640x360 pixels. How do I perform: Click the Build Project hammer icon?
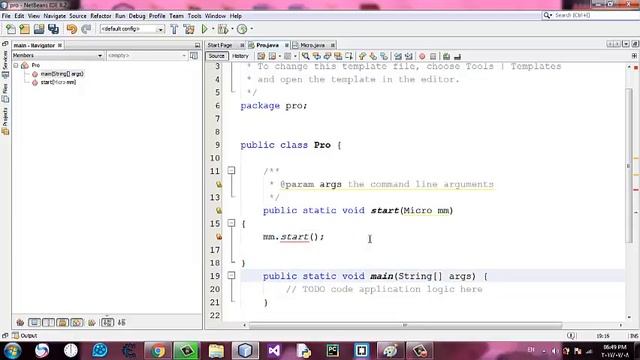click(x=174, y=29)
